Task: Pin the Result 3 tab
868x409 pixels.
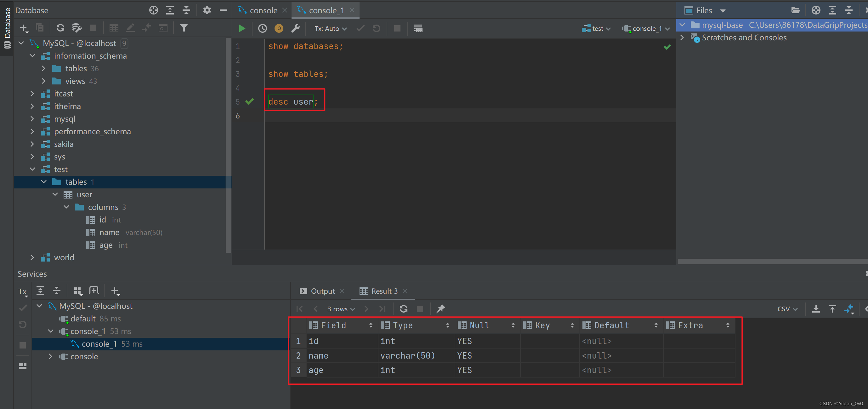Action: [x=440, y=308]
